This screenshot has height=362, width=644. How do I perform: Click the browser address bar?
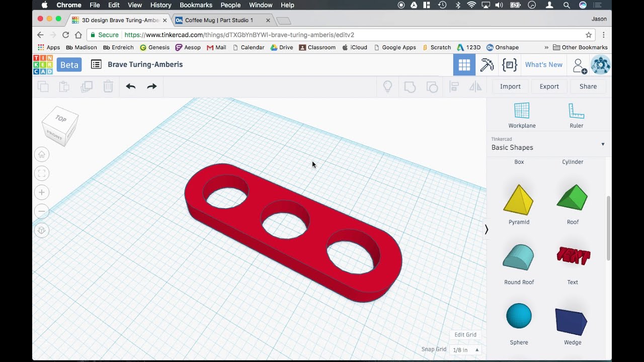340,35
